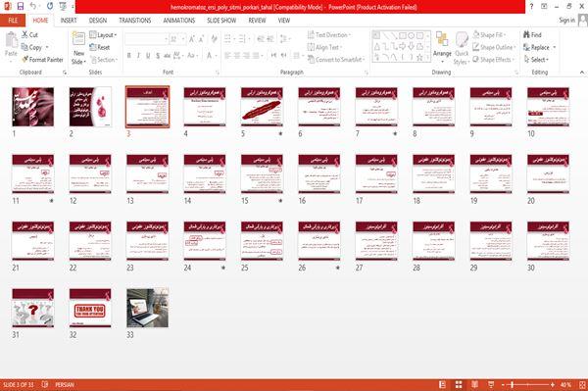Toggle Bold formatting
The width and height of the screenshot is (588, 391).
[128, 56]
